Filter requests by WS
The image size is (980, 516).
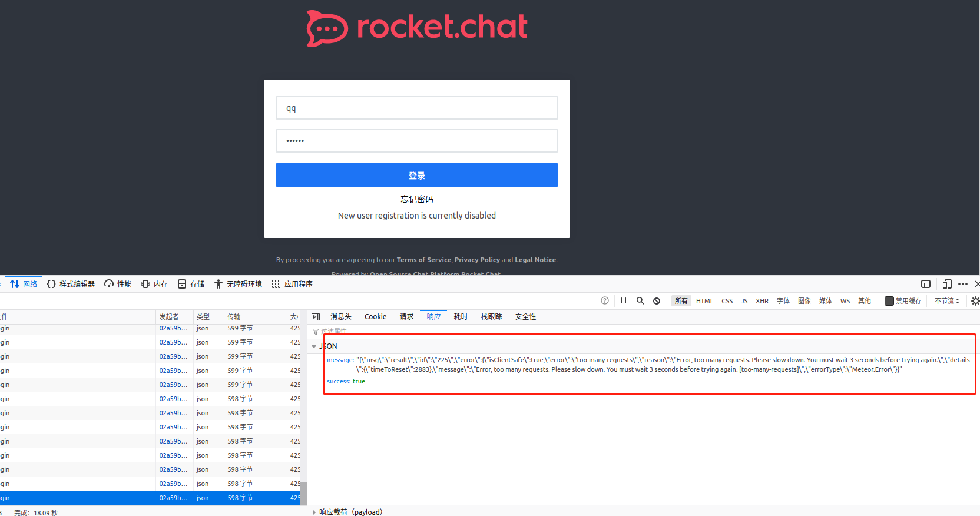845,301
